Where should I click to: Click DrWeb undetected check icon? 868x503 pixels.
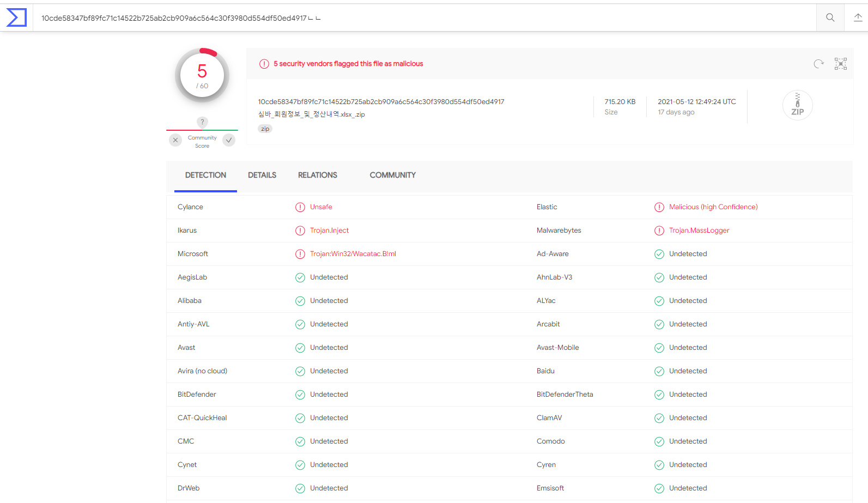pos(300,488)
